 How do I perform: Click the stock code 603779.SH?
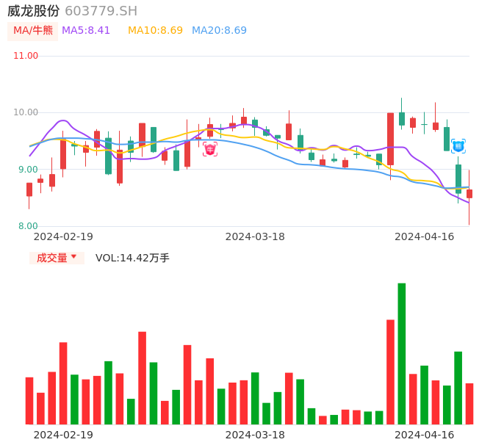(101, 11)
